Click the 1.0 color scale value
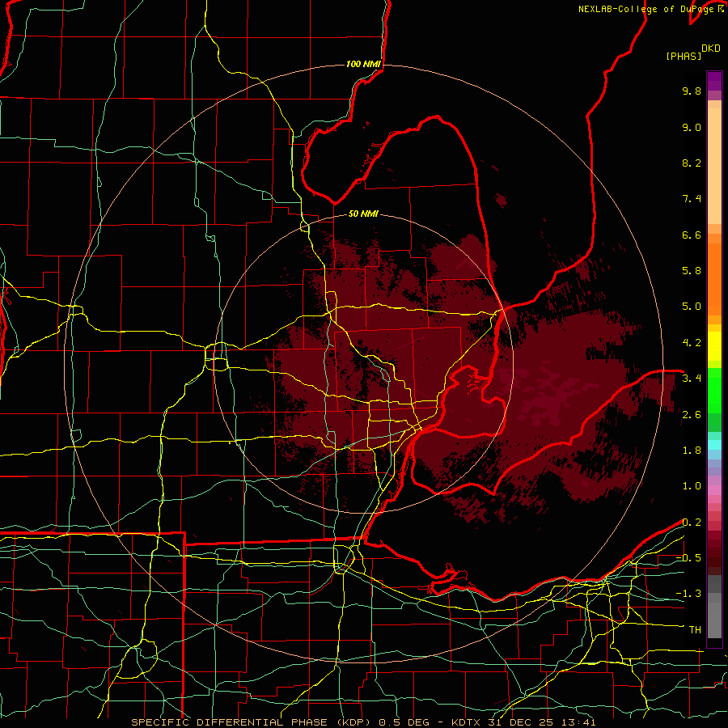This screenshot has width=728, height=728. pyautogui.click(x=692, y=486)
